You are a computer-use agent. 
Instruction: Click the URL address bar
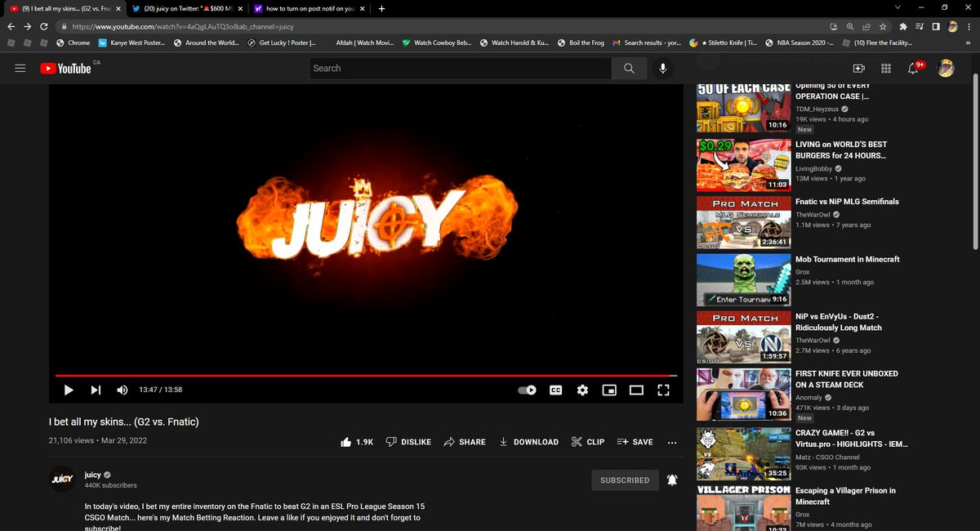tap(441, 26)
